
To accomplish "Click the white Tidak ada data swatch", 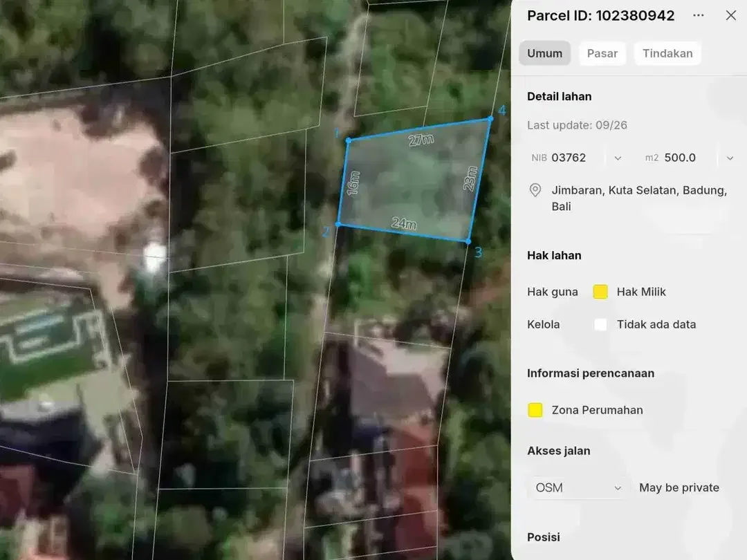I will click(600, 325).
